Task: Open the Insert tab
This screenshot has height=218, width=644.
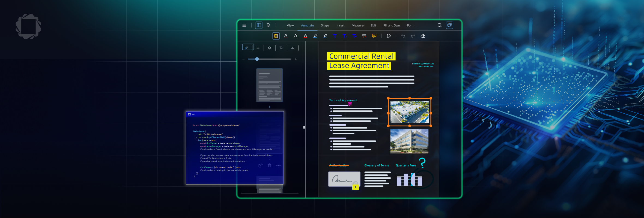Action: coord(340,25)
